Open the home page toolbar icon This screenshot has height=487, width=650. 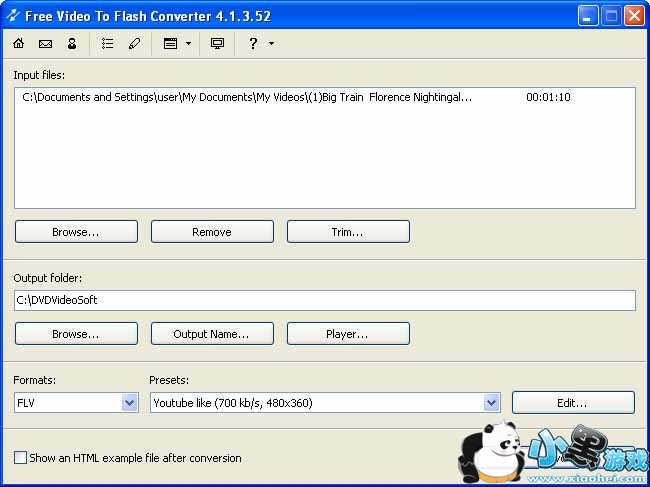click(19, 43)
